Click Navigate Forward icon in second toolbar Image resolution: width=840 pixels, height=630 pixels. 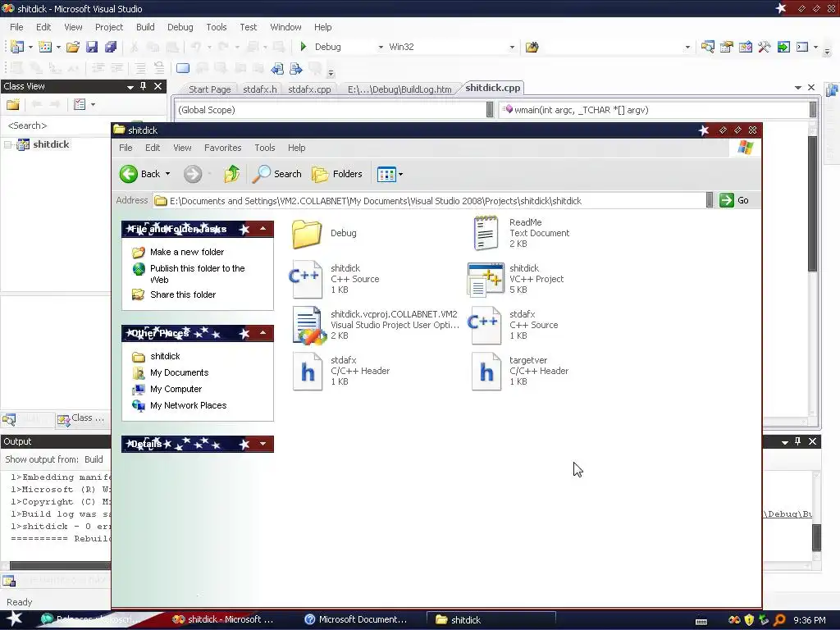[295, 69]
